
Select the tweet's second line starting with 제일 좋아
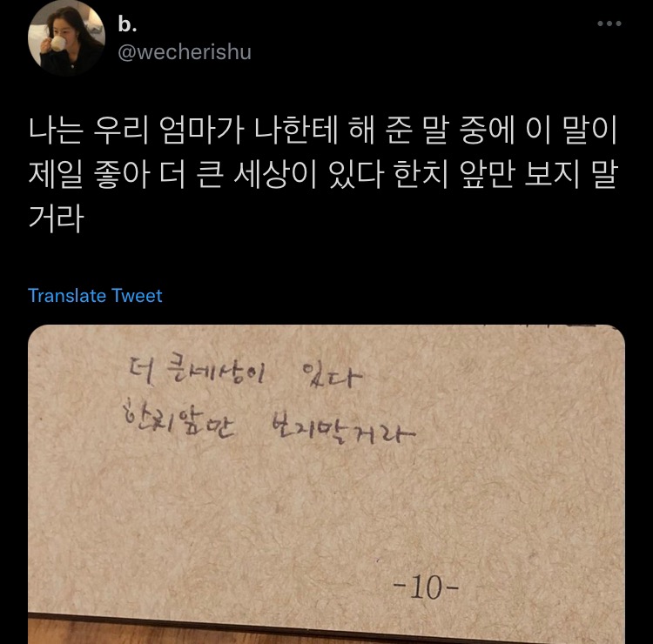[323, 175]
